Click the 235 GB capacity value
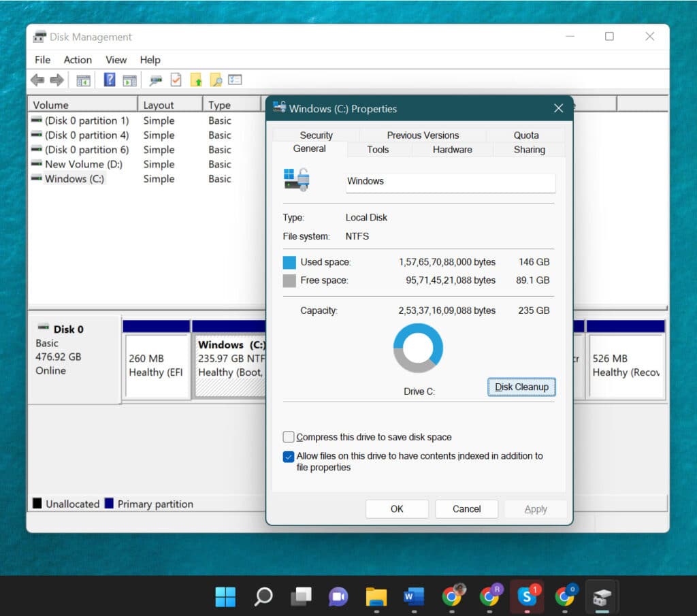The image size is (697, 616). [x=534, y=310]
